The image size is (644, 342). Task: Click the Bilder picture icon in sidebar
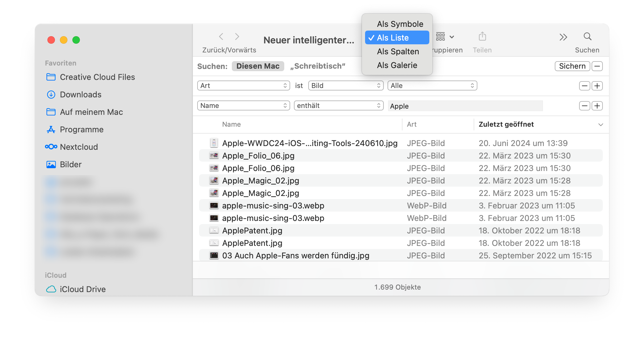(51, 164)
